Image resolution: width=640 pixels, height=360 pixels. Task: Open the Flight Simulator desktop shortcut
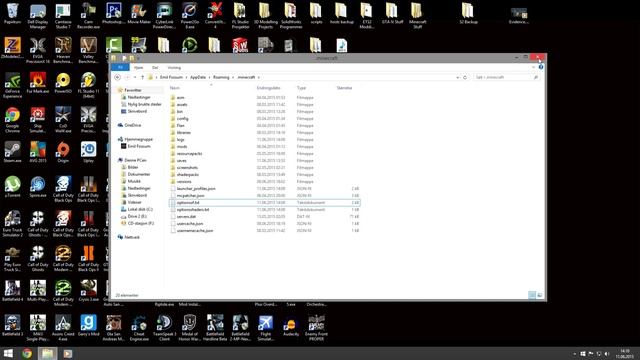265,327
